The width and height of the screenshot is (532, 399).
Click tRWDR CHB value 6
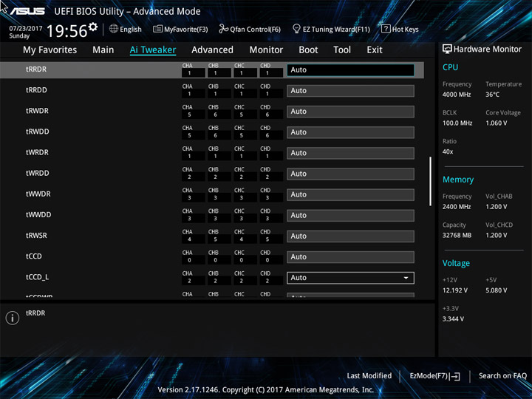tap(216, 115)
